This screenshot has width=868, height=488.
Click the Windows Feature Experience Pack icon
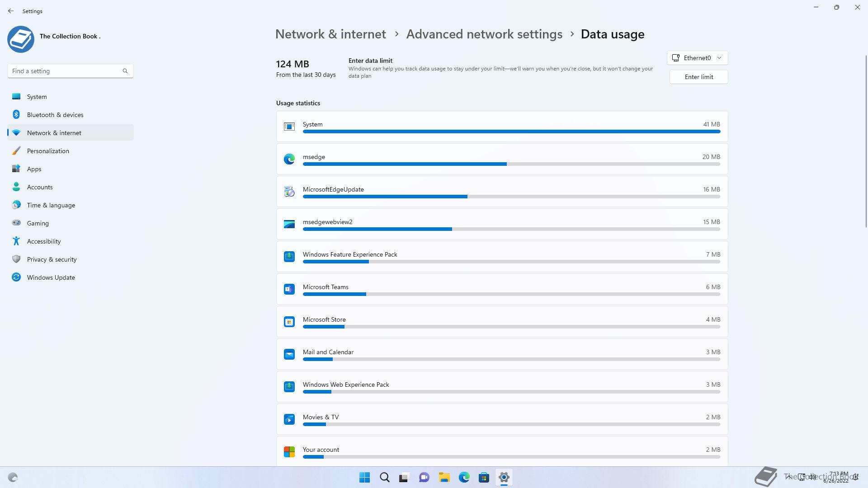289,257
